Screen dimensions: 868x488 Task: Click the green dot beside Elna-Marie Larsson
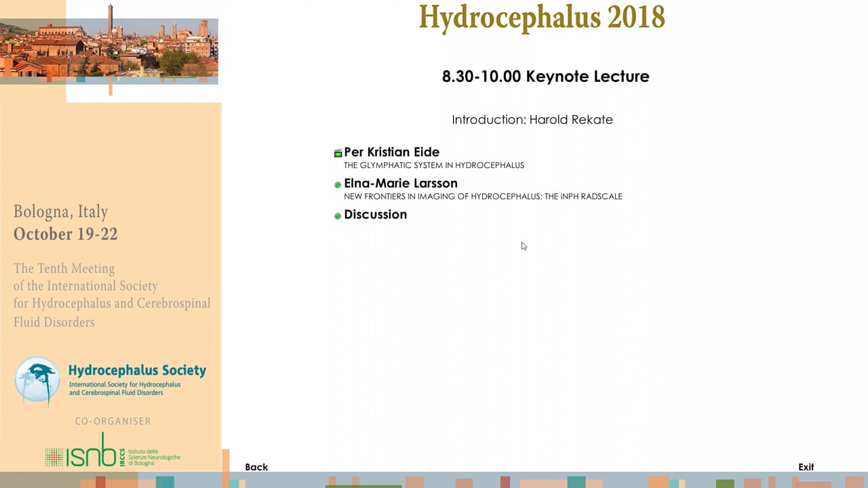(338, 184)
